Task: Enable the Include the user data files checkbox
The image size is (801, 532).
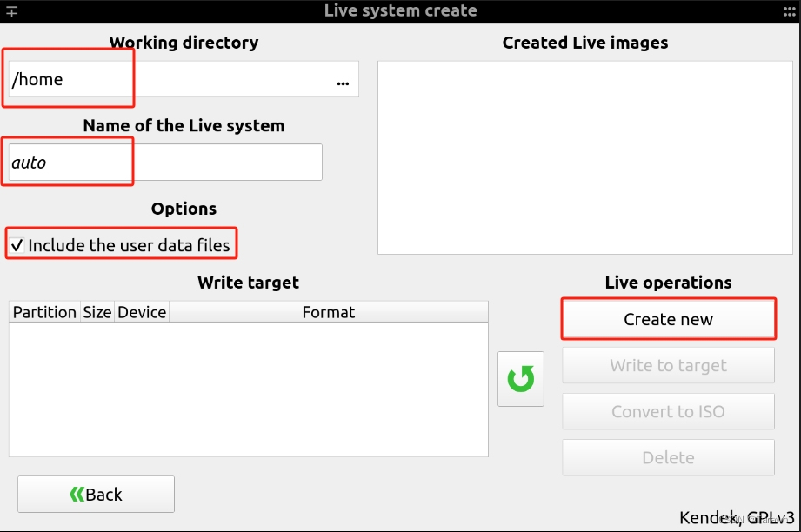Action: point(17,244)
